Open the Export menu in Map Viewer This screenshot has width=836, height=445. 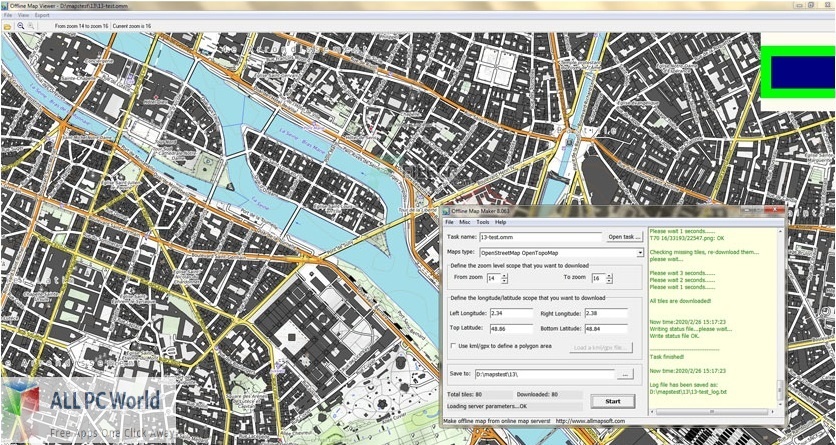[42, 15]
